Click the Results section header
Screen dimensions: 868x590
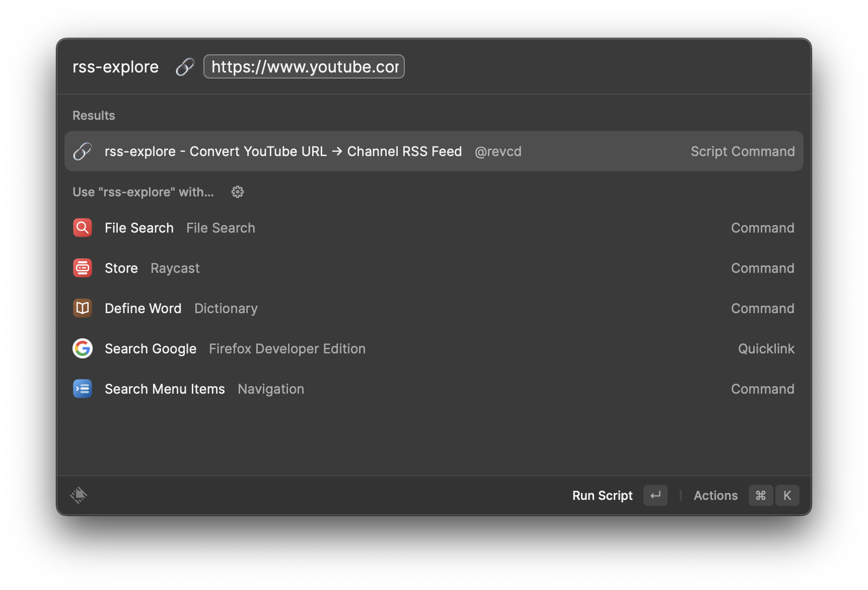(x=94, y=115)
